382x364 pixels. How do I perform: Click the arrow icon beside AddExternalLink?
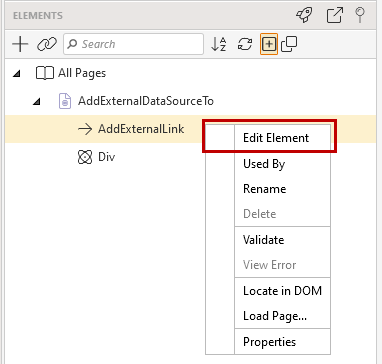point(85,129)
